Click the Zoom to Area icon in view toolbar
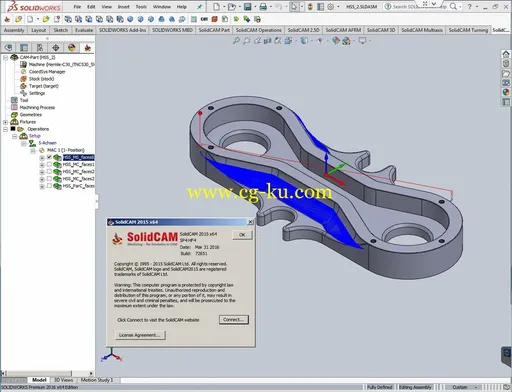The width and height of the screenshot is (512, 392). 247,41
